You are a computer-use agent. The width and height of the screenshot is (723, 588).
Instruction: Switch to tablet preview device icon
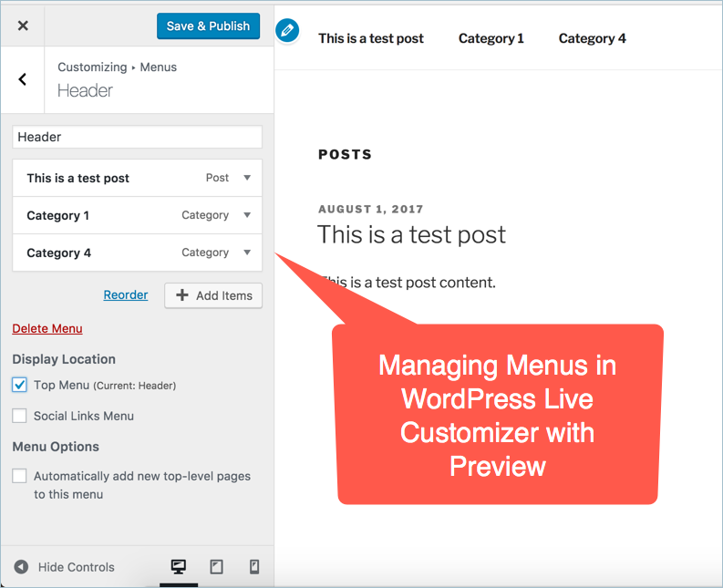point(216,567)
